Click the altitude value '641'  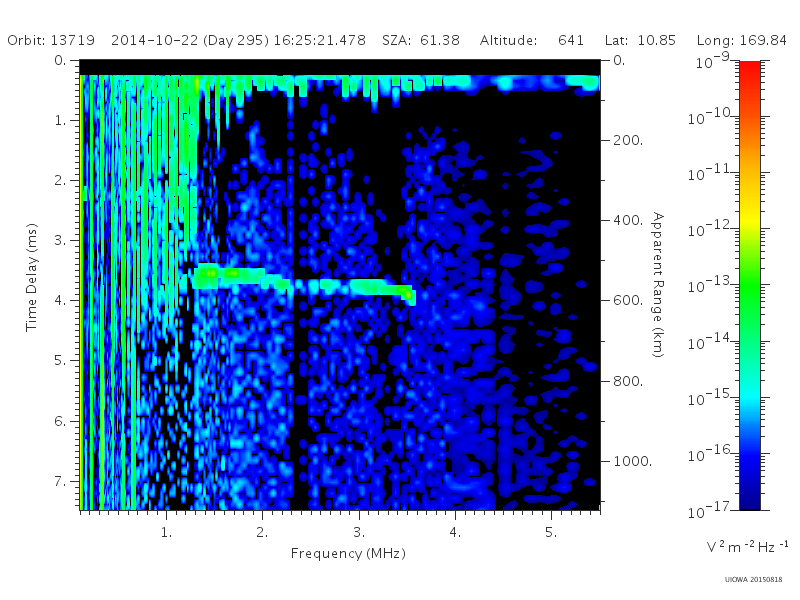coord(571,40)
